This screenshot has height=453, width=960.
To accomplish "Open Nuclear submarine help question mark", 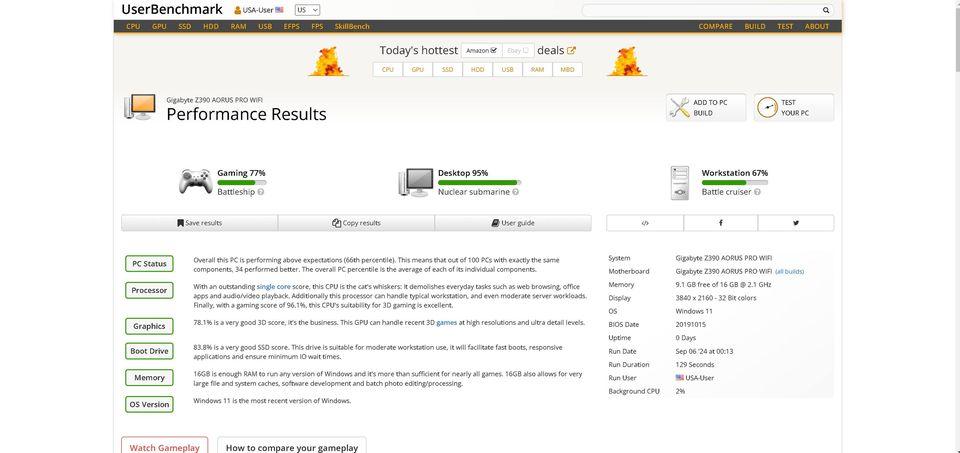I will pos(516,192).
